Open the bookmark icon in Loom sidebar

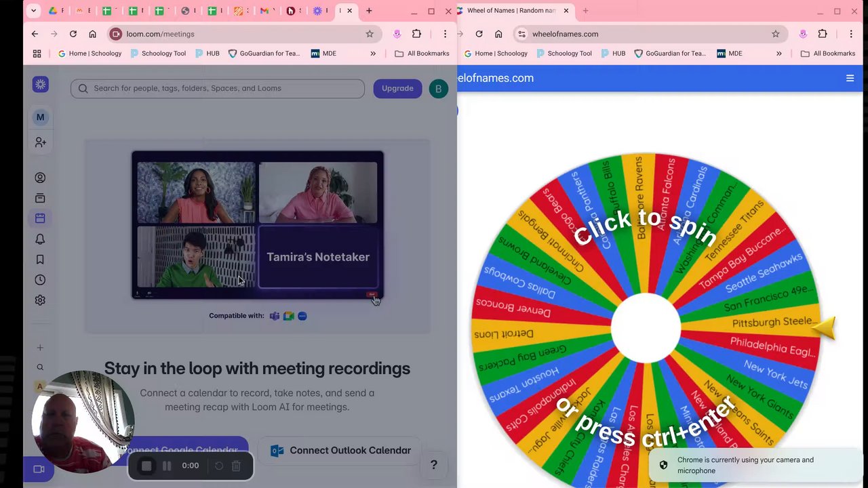coord(40,260)
